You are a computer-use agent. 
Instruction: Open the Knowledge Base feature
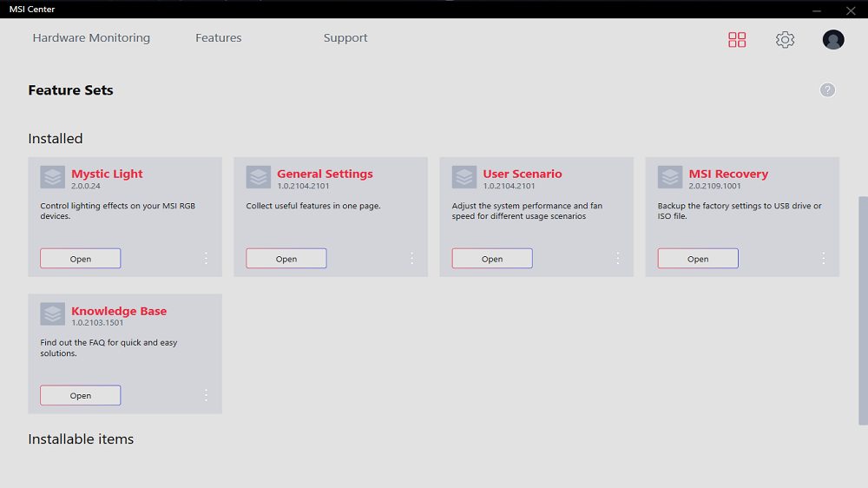pos(80,395)
